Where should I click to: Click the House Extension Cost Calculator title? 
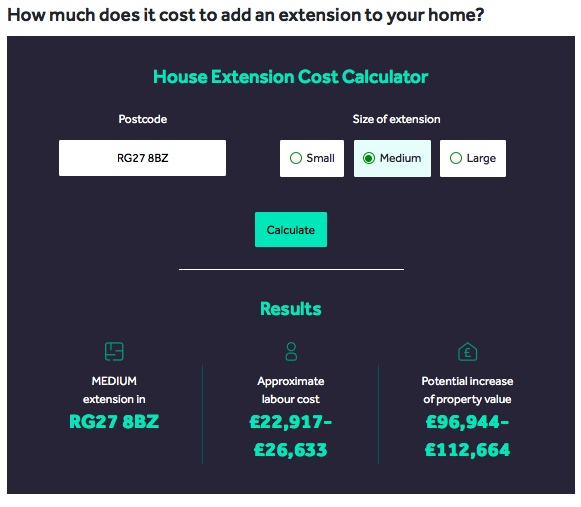tap(290, 77)
